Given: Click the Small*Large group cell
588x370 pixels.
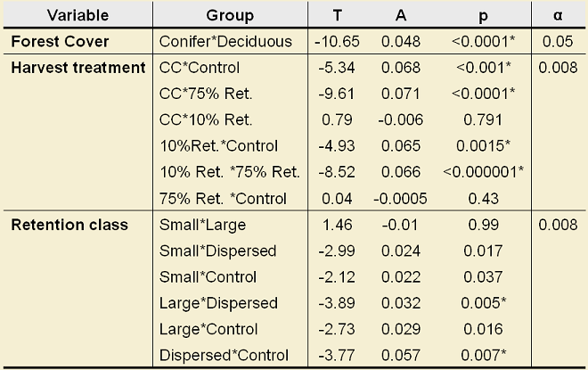Looking at the screenshot, I should pyautogui.click(x=201, y=225).
